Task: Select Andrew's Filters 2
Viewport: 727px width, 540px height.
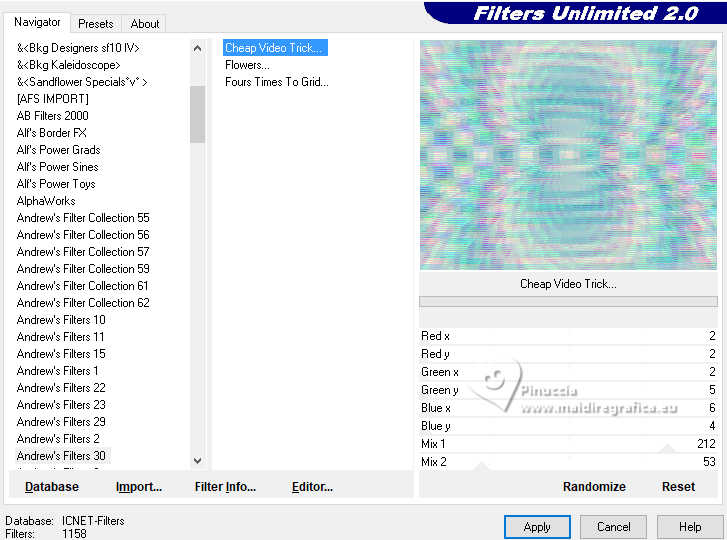Action: (58, 439)
